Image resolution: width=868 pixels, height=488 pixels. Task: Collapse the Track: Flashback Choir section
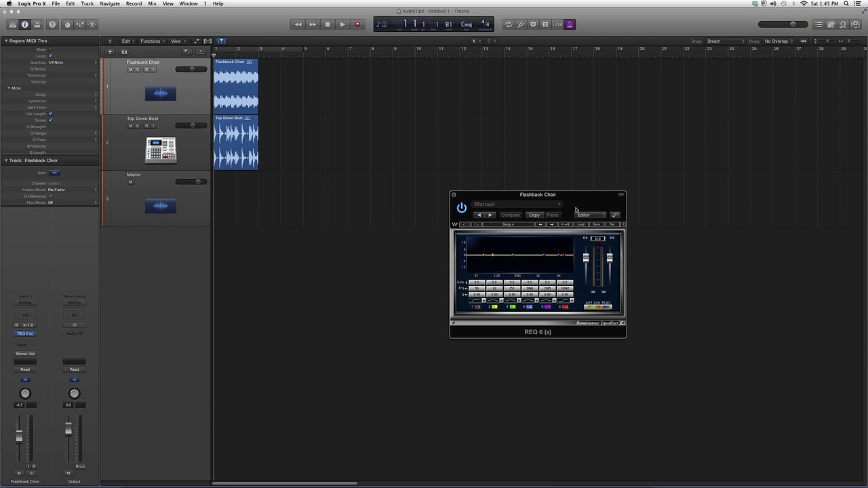[x=5, y=161]
